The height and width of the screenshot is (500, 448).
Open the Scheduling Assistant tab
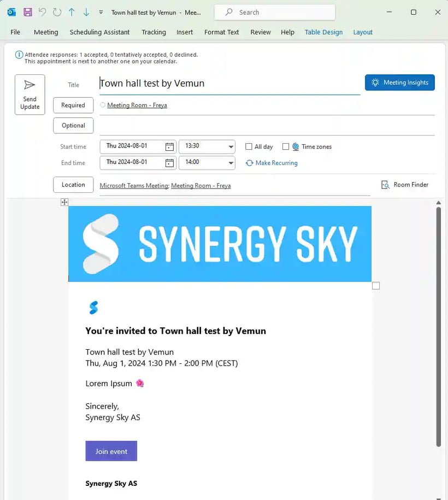[x=99, y=32]
